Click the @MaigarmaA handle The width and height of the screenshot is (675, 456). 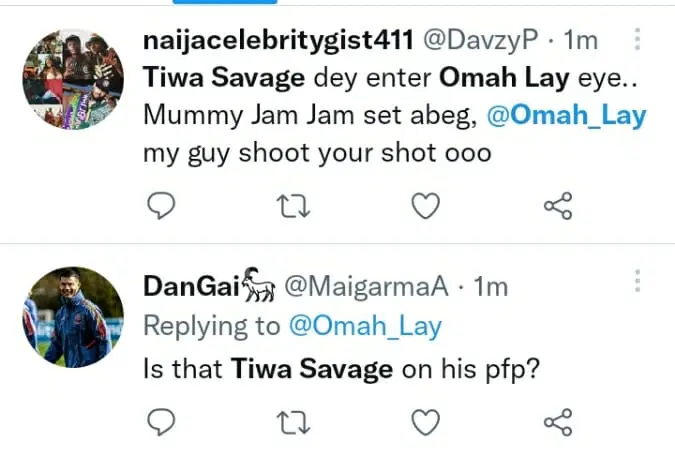coord(368,287)
